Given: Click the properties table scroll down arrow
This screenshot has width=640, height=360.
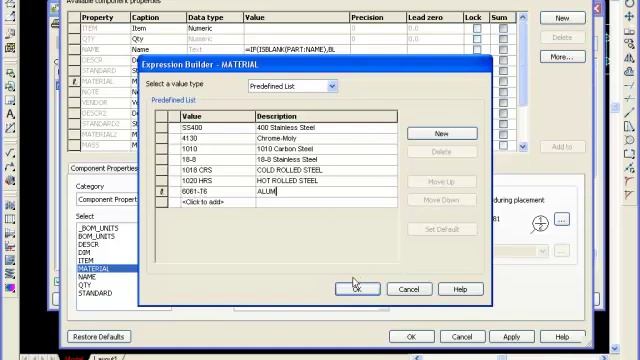Looking at the screenshot, I should point(523,147).
